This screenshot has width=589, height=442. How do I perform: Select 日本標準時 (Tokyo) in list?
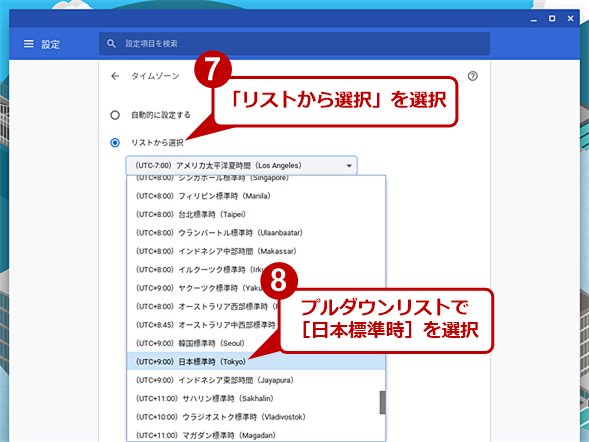click(x=256, y=362)
